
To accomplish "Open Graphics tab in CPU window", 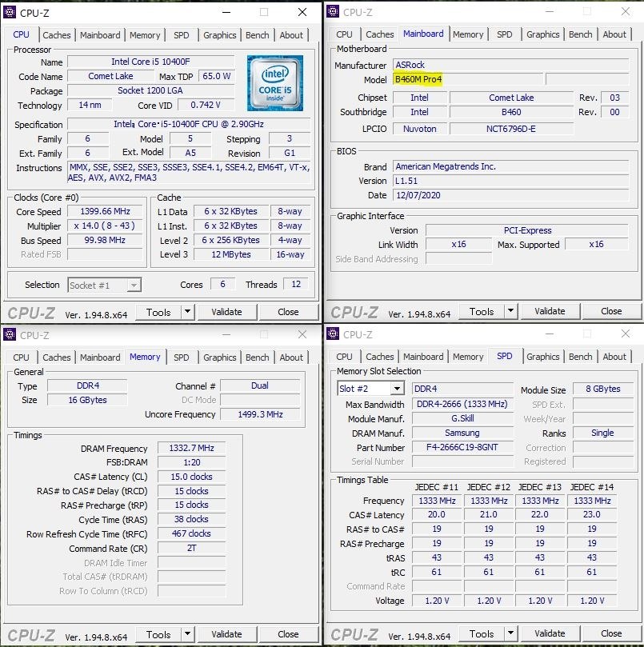I will pos(220,35).
